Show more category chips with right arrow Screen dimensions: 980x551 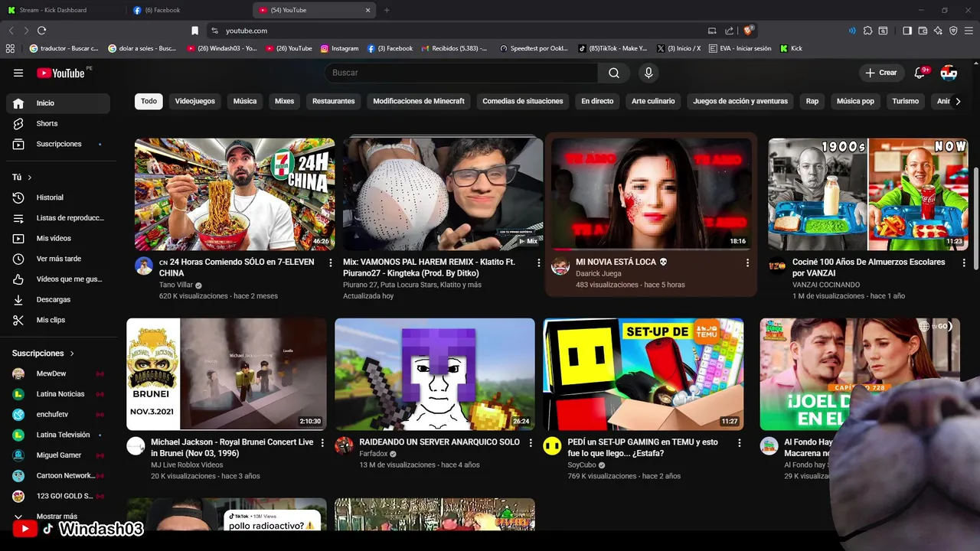tap(957, 101)
